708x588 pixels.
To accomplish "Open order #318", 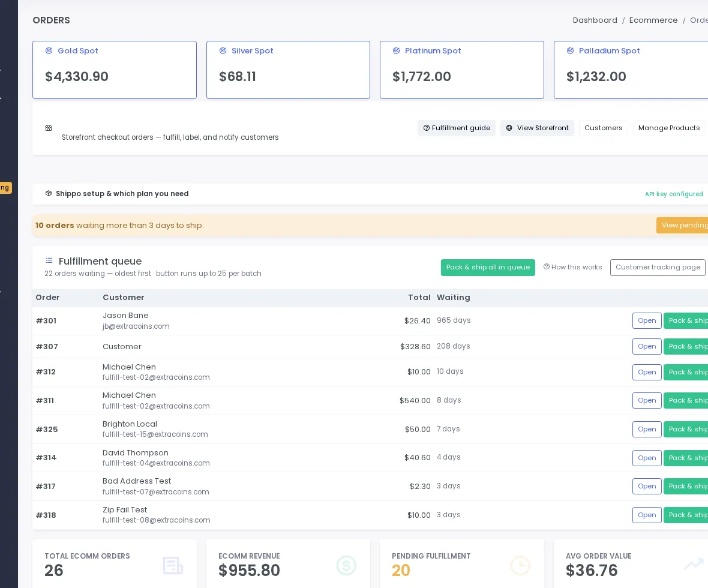I will (x=647, y=515).
